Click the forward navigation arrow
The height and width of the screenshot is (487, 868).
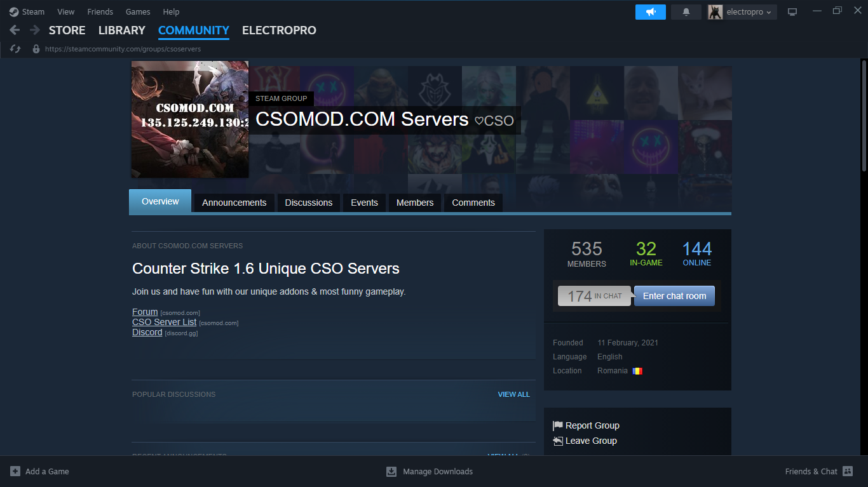tap(34, 30)
